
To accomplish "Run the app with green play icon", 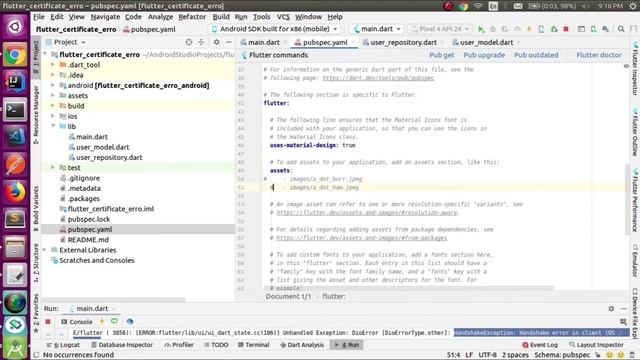I will (481, 29).
